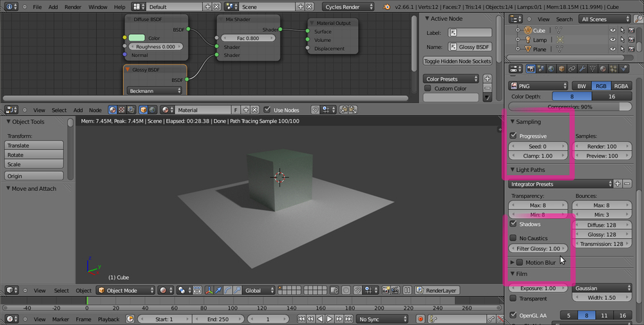Open the Playback menu in timeline

[x=108, y=319]
